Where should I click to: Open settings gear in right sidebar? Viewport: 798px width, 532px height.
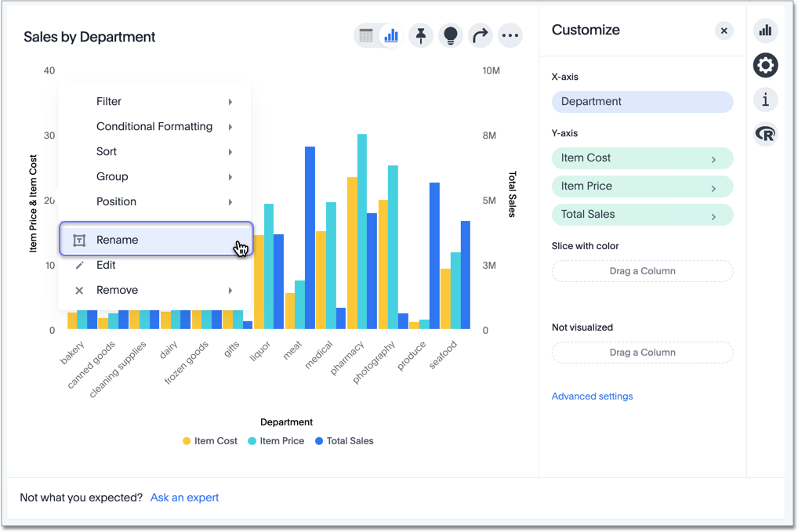(765, 65)
